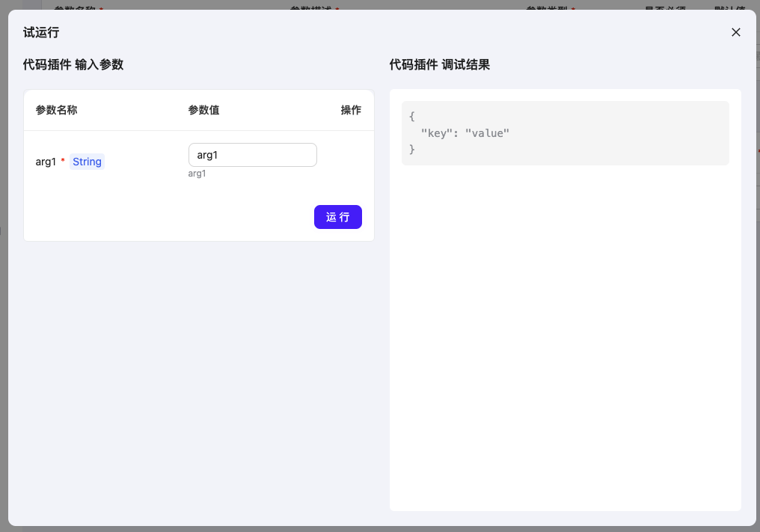This screenshot has width=760, height=532.
Task: Click the 运行 button to execute the plugin
Action: point(337,217)
